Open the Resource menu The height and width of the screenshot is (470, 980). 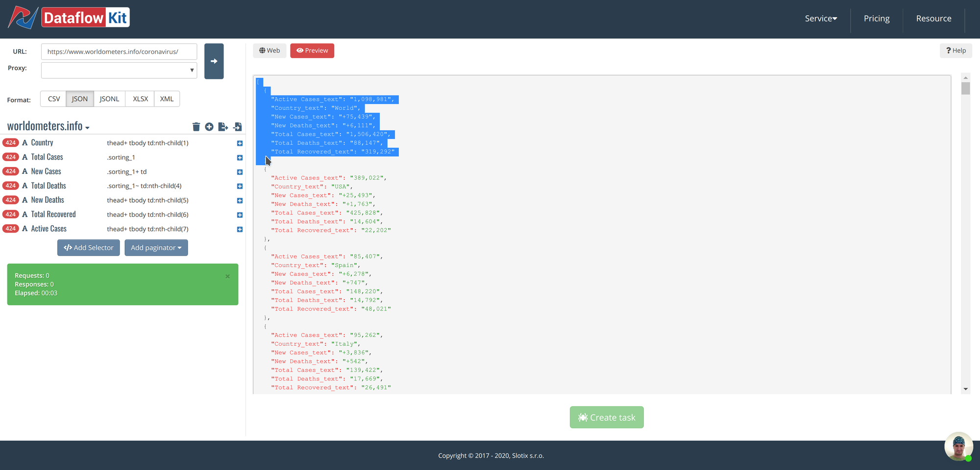[x=933, y=19]
